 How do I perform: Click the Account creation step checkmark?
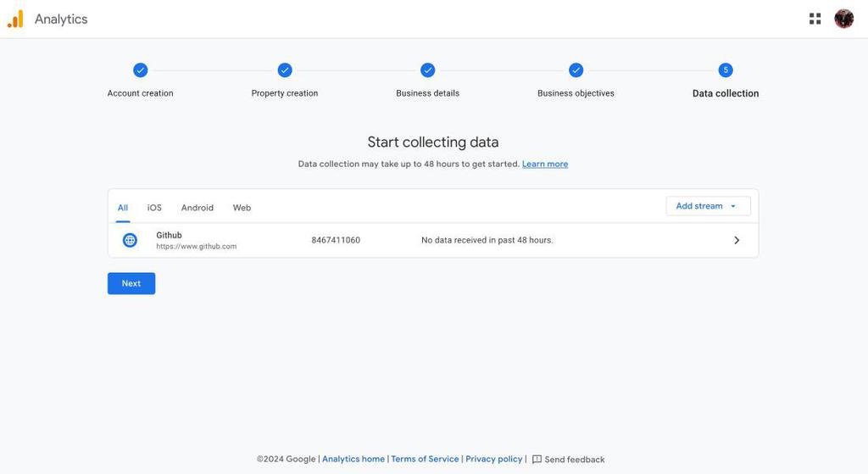(141, 70)
